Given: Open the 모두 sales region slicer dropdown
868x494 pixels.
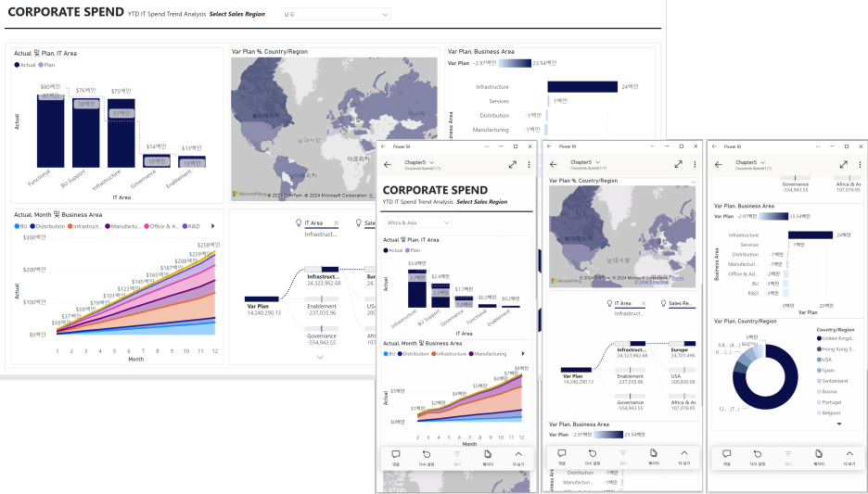Looking at the screenshot, I should 336,15.
